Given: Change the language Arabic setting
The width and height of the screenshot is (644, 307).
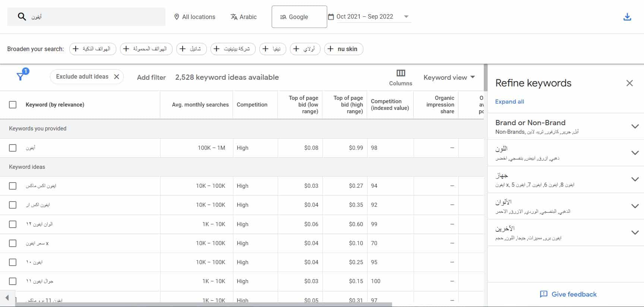Looking at the screenshot, I should (x=243, y=17).
